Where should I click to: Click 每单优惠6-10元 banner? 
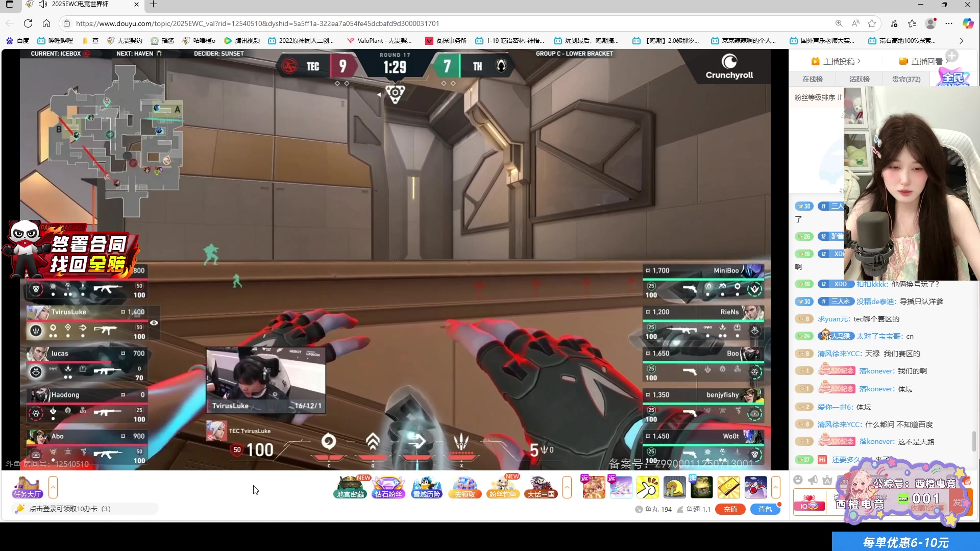(x=906, y=542)
